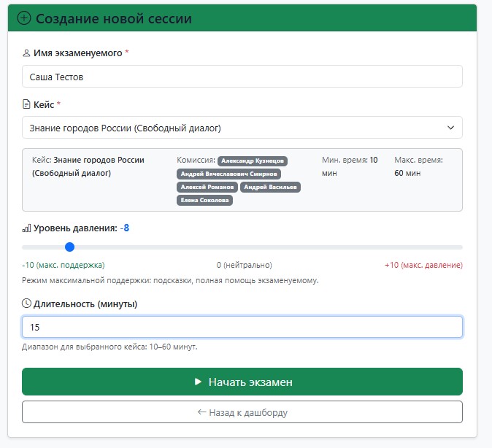The width and height of the screenshot is (492, 448).
Task: Click the bar chart icon near Уровень давления
Action: [x=26, y=228]
